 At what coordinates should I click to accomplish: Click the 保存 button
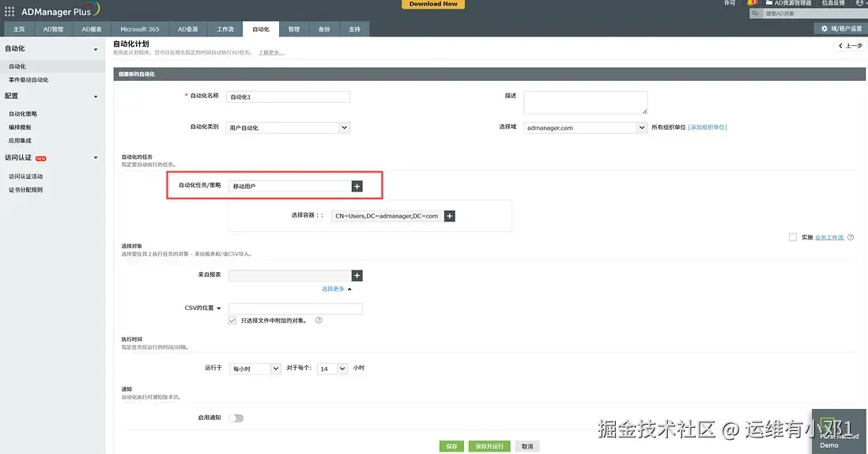(x=451, y=446)
